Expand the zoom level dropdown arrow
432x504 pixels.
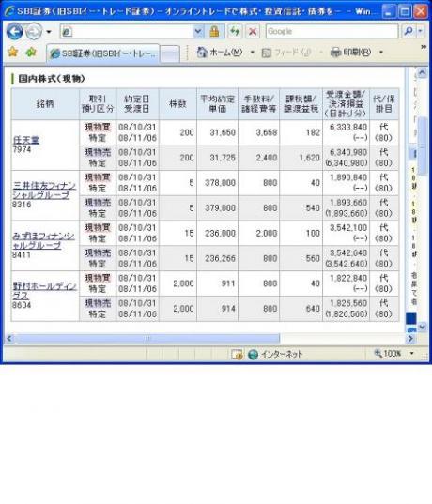click(x=411, y=354)
